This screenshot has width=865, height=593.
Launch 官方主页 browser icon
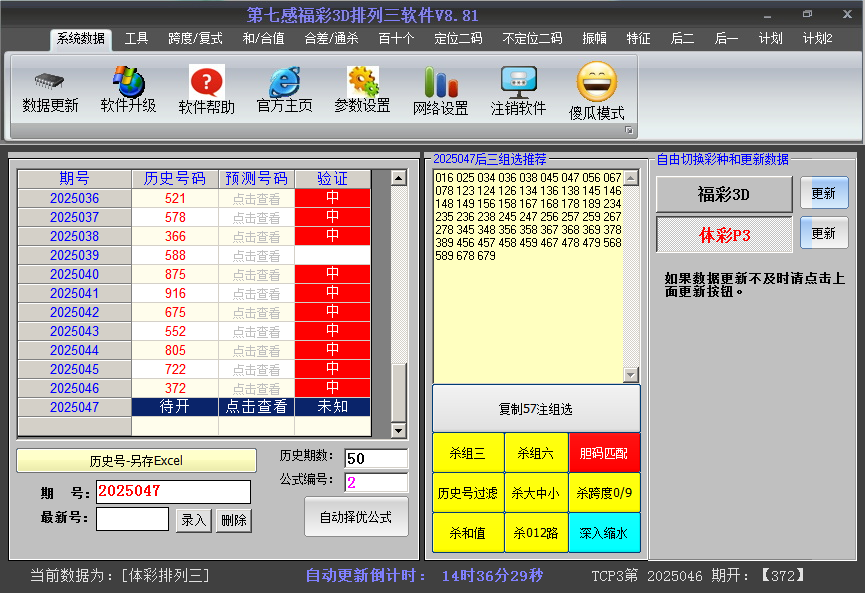pos(285,81)
